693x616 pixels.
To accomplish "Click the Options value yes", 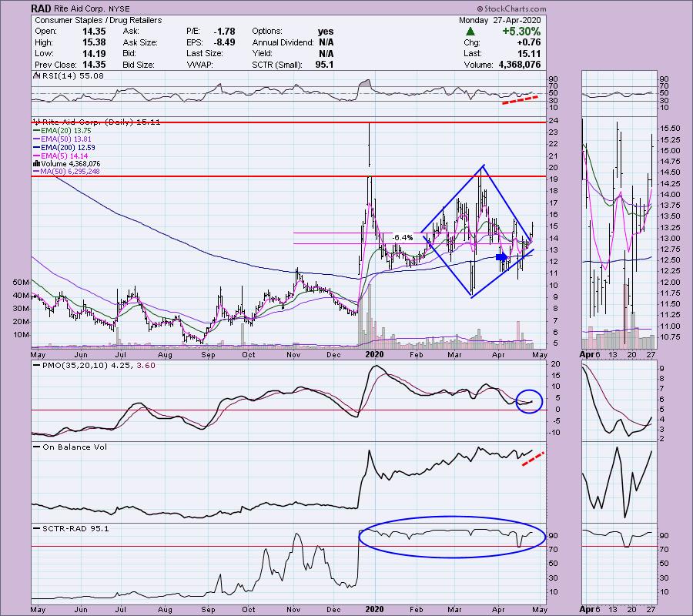I will click(326, 32).
